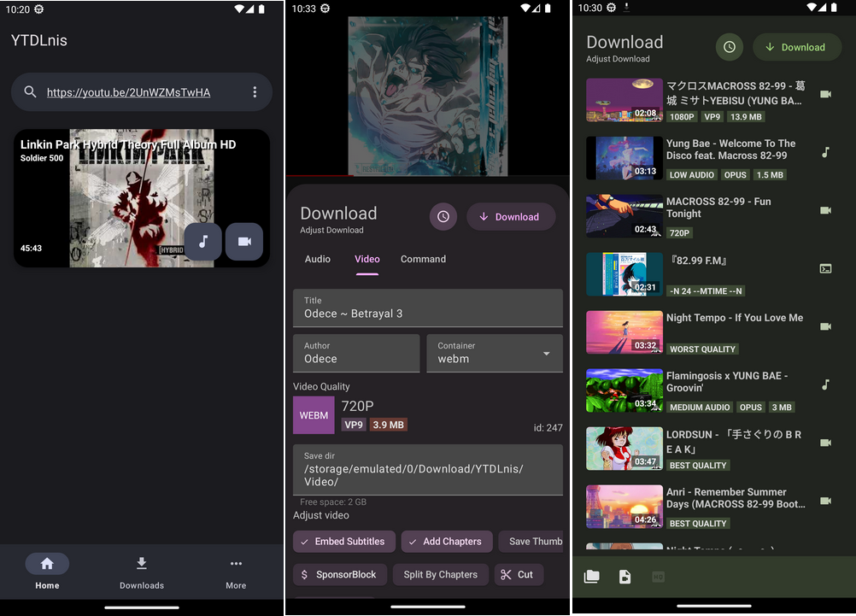Image resolution: width=856 pixels, height=616 pixels.
Task: Click schedule clock icon beside green Download button
Action: [729, 47]
